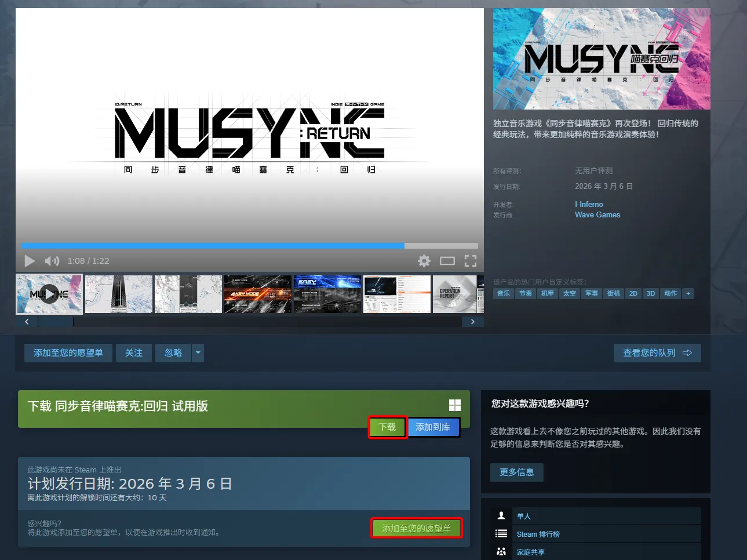This screenshot has height=560, width=747.
Task: Click the video time 1:08 / 1:22
Action: pos(88,261)
